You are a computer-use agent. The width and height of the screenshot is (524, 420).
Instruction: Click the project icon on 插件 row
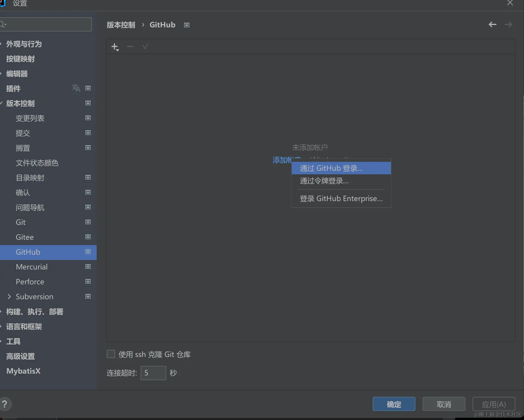[x=88, y=88]
